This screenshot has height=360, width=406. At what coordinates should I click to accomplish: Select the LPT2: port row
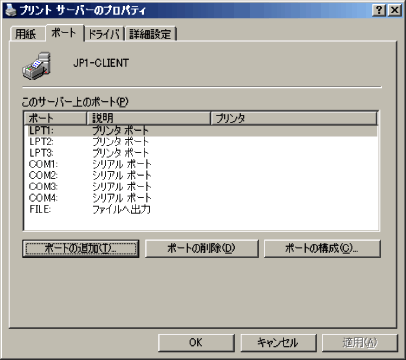(x=201, y=142)
